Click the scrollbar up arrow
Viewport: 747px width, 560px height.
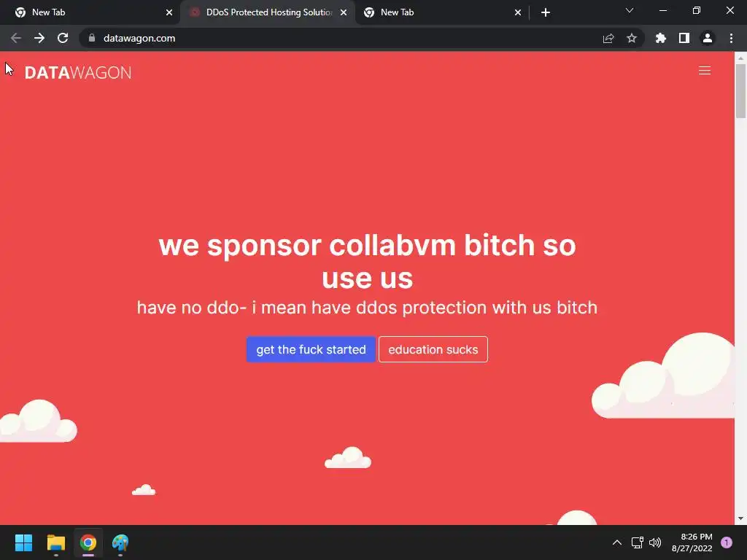pos(740,58)
